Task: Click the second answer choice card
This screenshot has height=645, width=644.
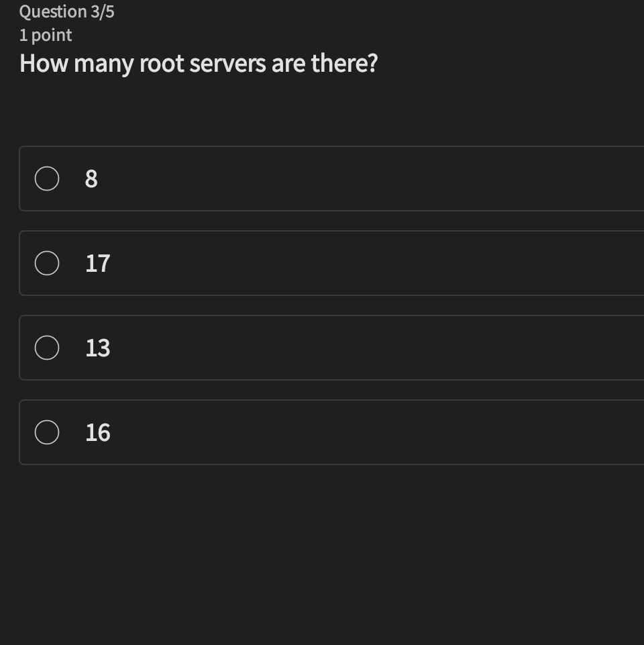Action: tap(268, 263)
